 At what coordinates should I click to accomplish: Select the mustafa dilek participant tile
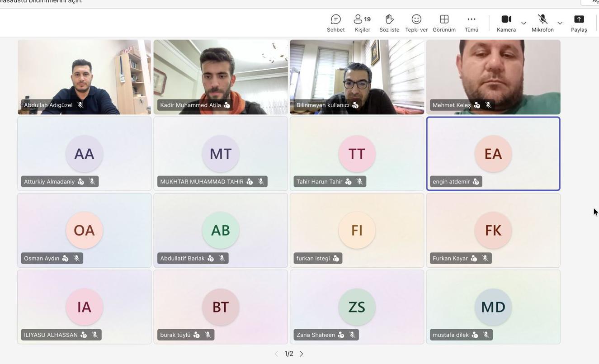pos(493,307)
